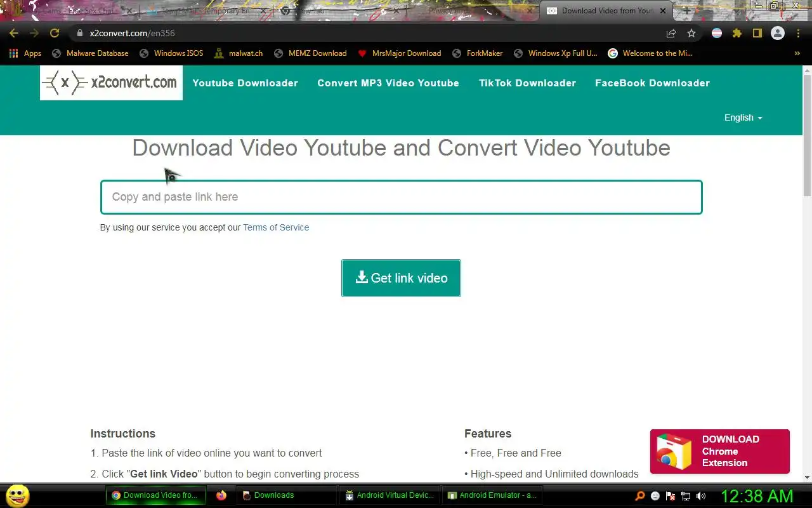This screenshot has width=812, height=508.
Task: Click the Get link video button
Action: click(401, 278)
